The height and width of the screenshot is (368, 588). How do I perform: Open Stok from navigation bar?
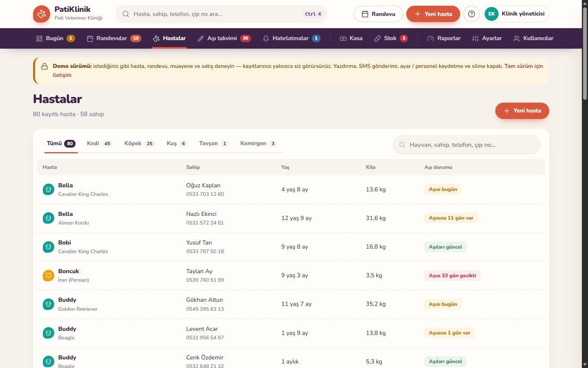391,38
